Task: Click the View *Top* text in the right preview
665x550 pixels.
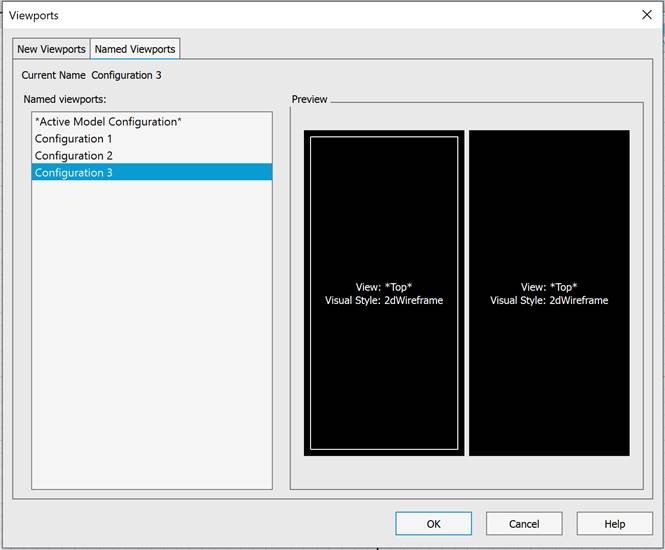Action: 549,286
